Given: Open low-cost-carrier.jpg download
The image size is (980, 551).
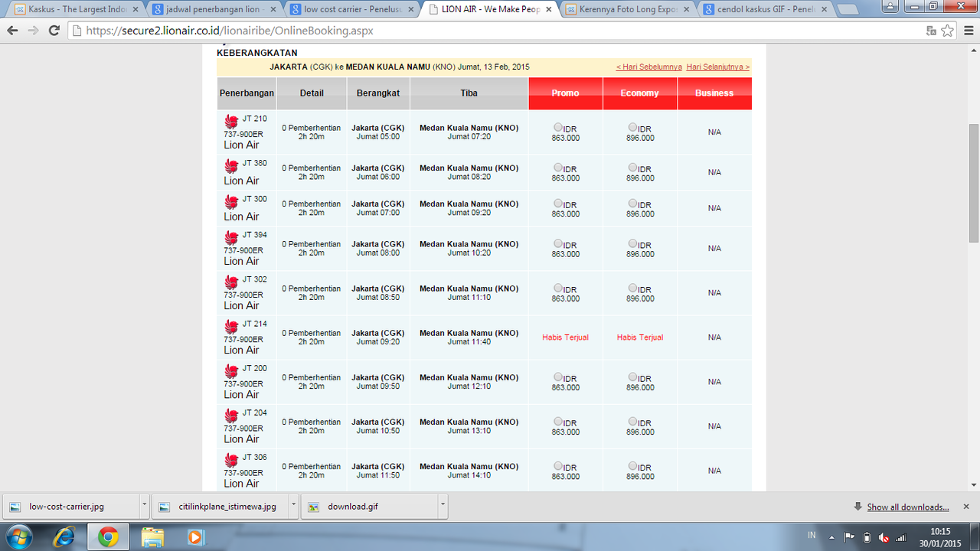Looking at the screenshot, I should pyautogui.click(x=71, y=506).
